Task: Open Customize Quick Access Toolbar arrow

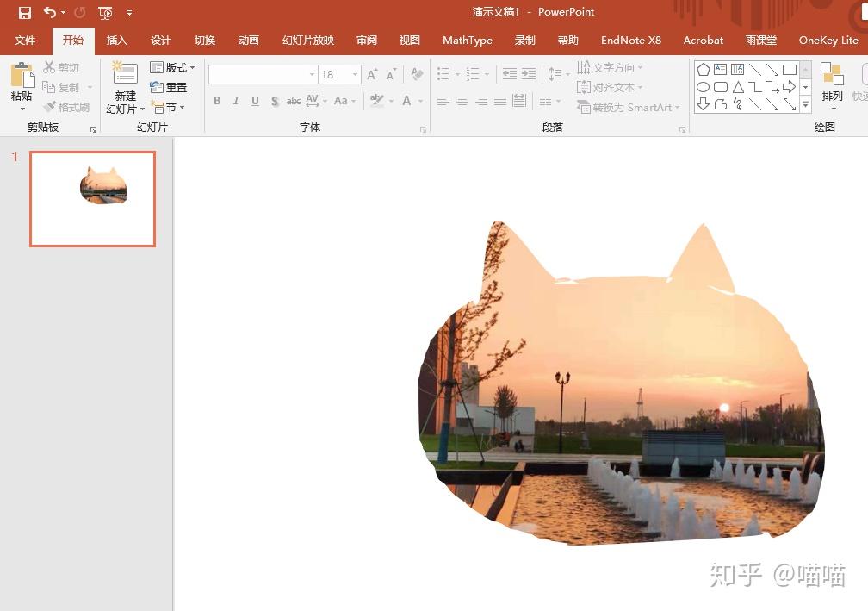Action: [129, 13]
